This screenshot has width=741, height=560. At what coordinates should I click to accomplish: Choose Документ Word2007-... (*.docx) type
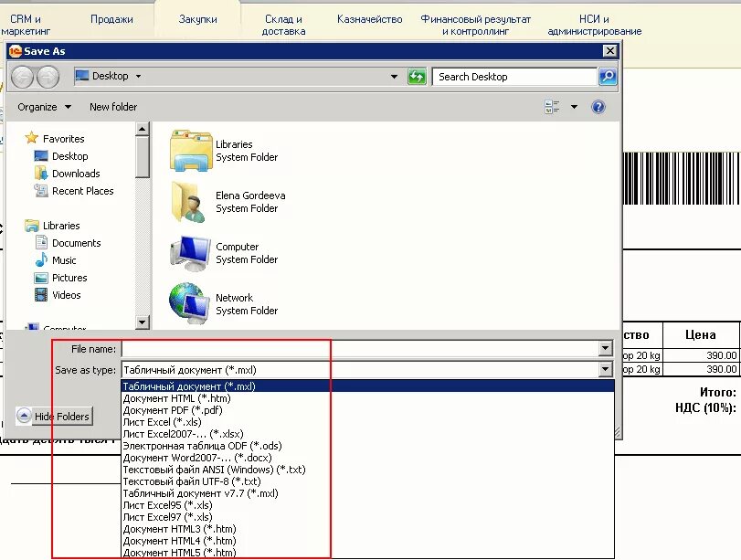tap(367, 458)
